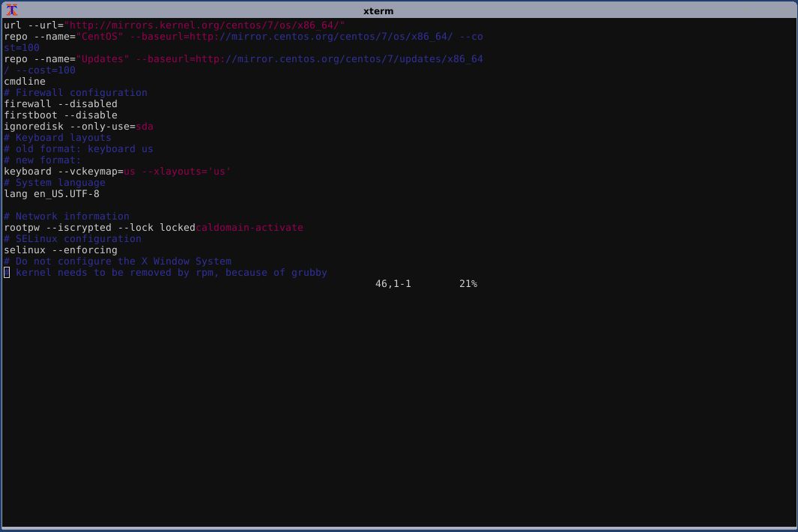Click the "# System language" comment
This screenshot has width=798, height=532.
tap(55, 182)
